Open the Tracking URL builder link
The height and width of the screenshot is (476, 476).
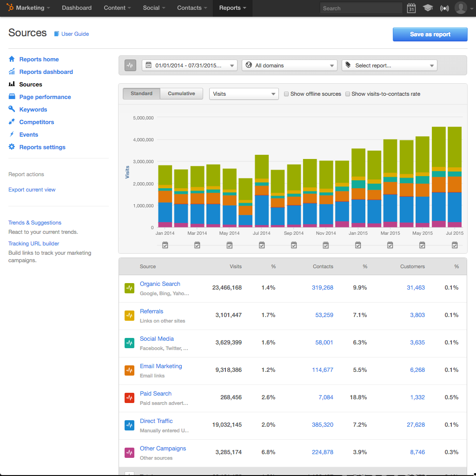click(x=33, y=243)
